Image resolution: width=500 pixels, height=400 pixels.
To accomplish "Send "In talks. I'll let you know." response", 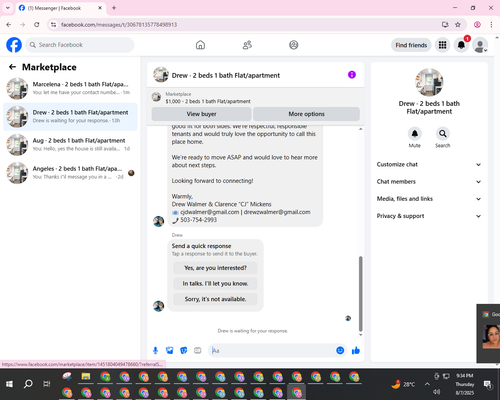I will point(215,283).
